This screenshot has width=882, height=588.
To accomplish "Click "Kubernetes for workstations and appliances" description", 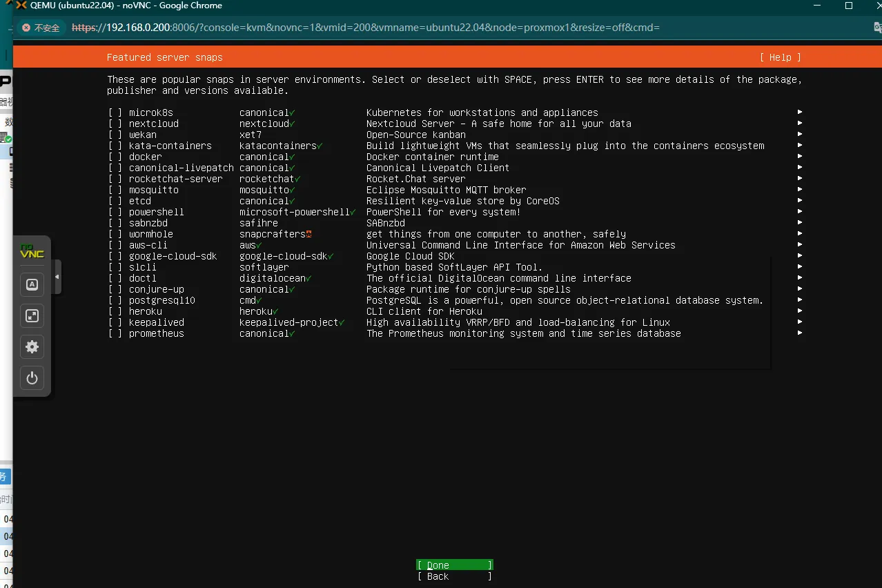I will (482, 112).
